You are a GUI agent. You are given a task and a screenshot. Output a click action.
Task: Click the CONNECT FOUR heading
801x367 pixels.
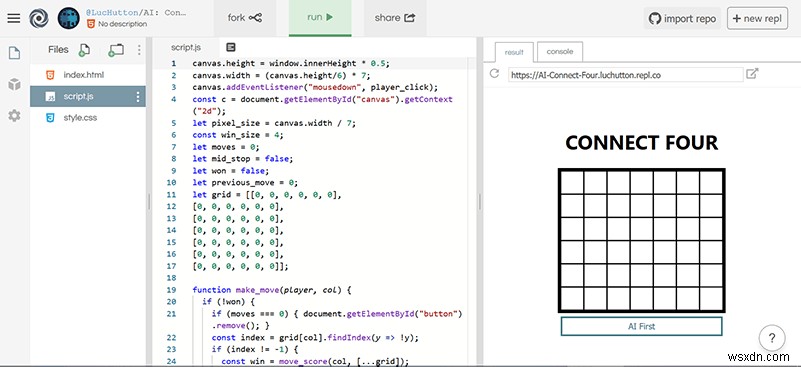[x=642, y=143]
